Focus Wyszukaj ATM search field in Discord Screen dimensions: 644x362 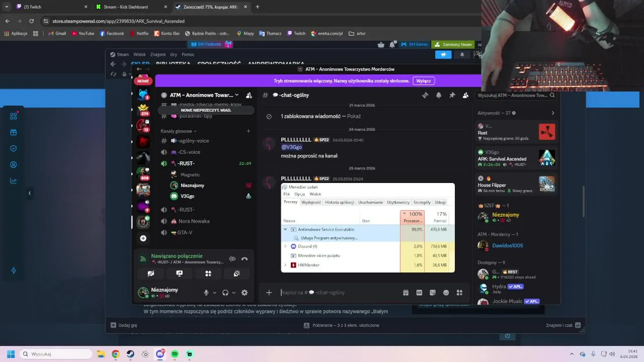tap(516, 95)
